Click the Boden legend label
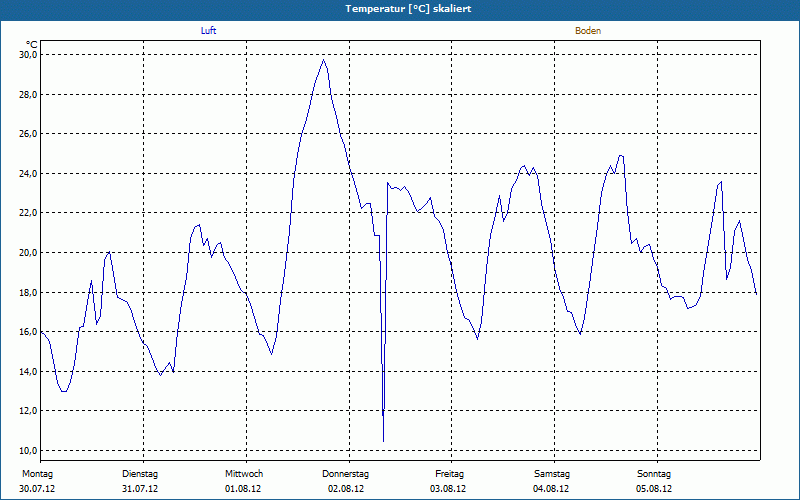Viewport: 800px width, 500px height. pos(588,31)
